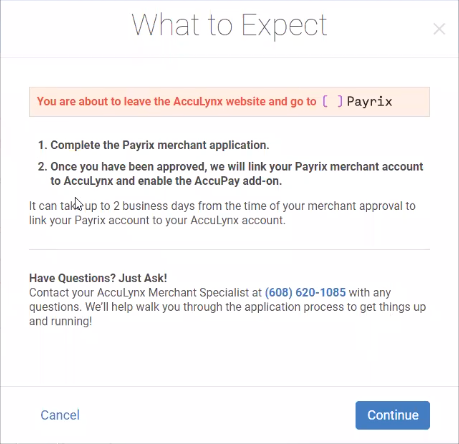The image size is (459, 444).
Task: Click the 2 business days paragraph
Action: pos(222,213)
